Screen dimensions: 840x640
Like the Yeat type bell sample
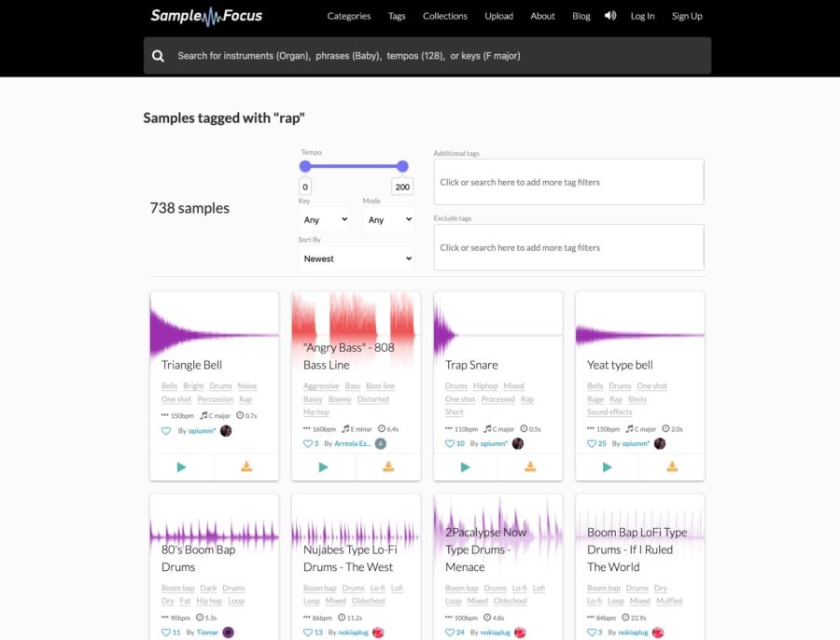pos(592,443)
